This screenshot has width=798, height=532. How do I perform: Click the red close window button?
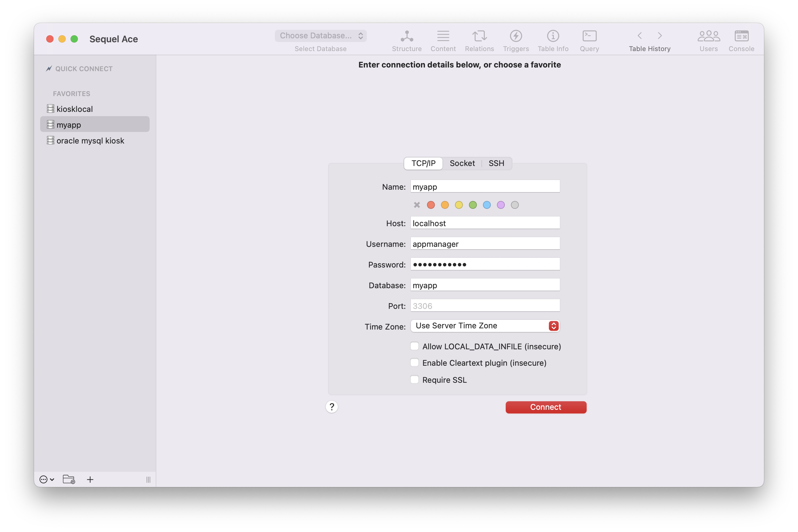50,39
